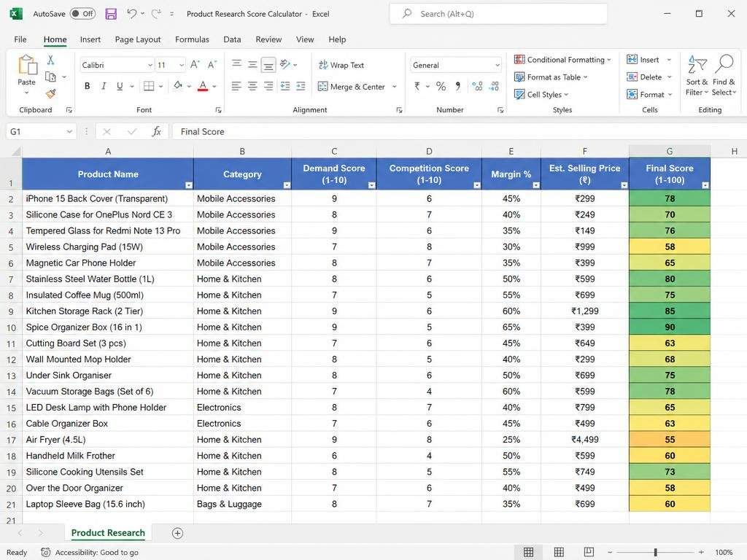Viewport: 747px width, 560px height.
Task: Click the Redo arrow icon
Action: click(156, 14)
